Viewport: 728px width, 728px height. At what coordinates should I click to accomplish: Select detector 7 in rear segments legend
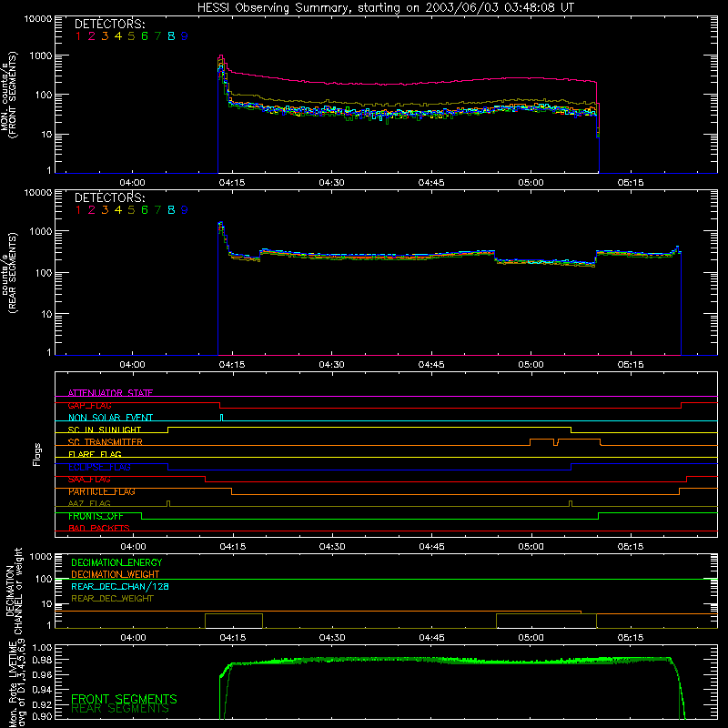(157, 210)
